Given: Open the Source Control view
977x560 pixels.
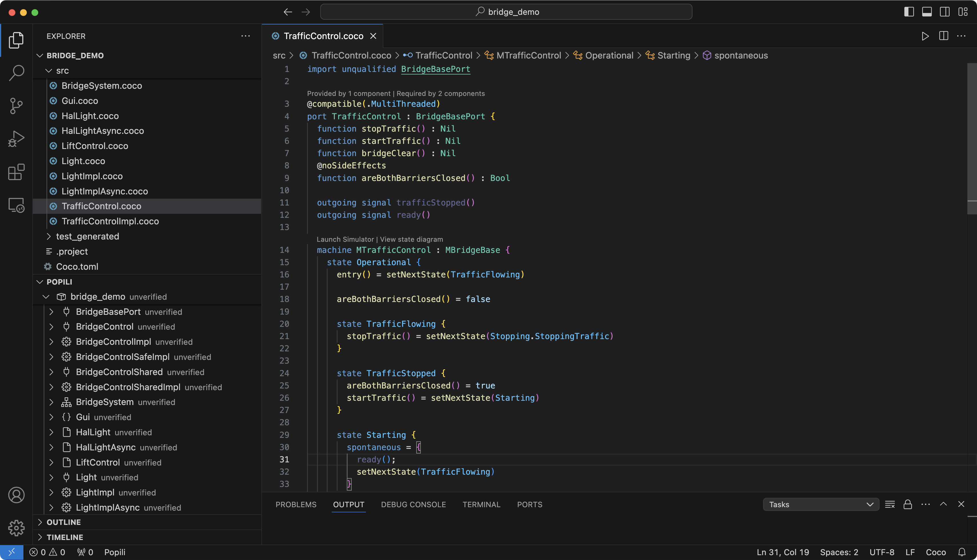Looking at the screenshot, I should [16, 106].
